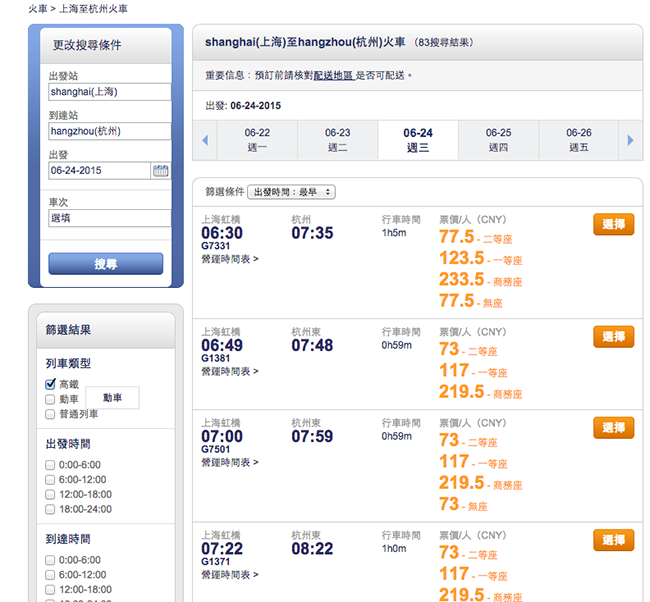
Task: Click the 車次 train number input
Action: (x=109, y=218)
